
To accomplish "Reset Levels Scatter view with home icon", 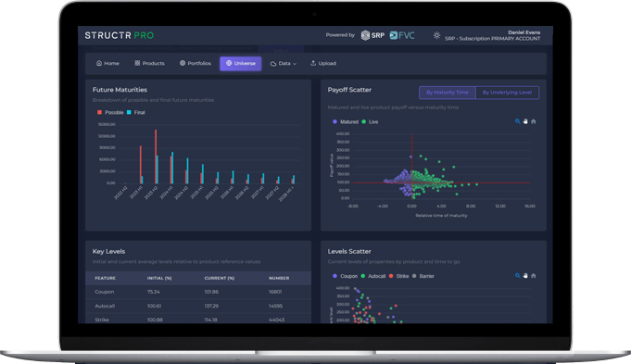I will coord(533,276).
